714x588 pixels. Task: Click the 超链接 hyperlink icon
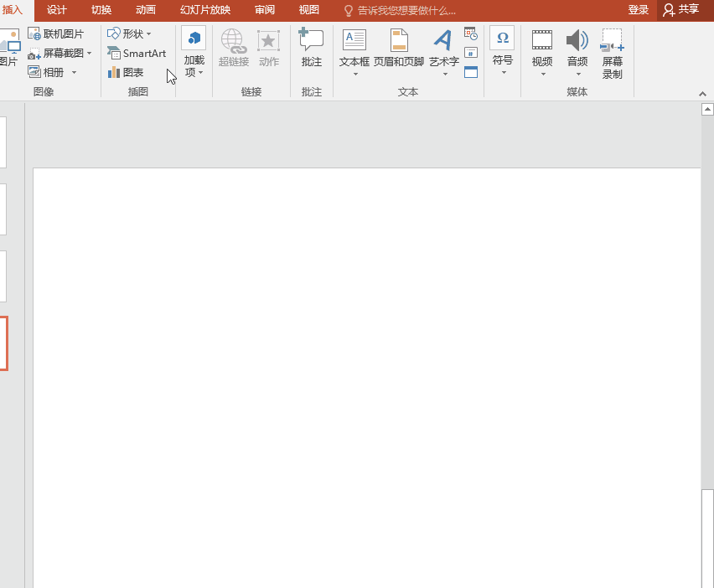pyautogui.click(x=234, y=40)
